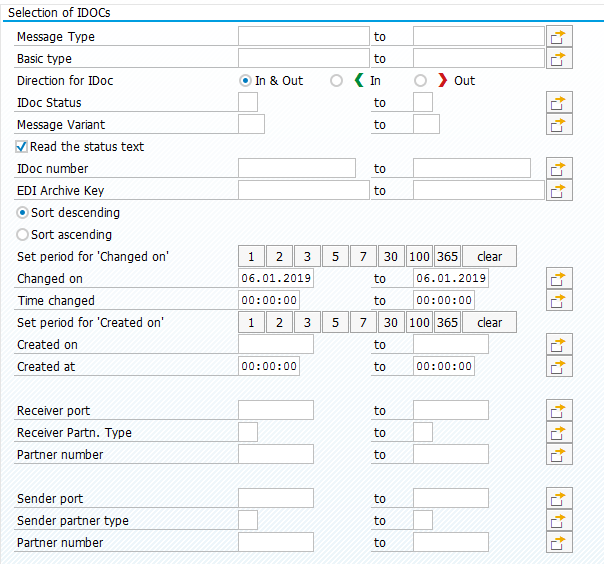Click the Created on from-date field
This screenshot has width=604, height=564.
click(x=276, y=344)
